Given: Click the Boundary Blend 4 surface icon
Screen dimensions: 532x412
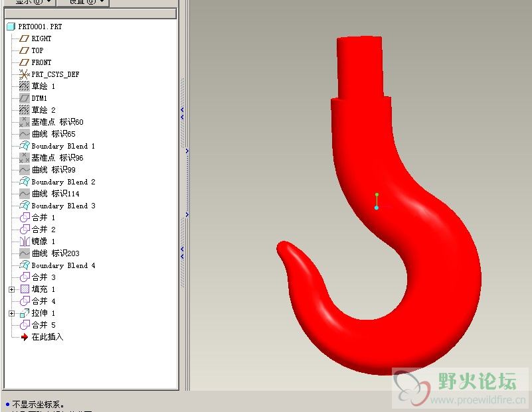Looking at the screenshot, I should (x=24, y=265).
